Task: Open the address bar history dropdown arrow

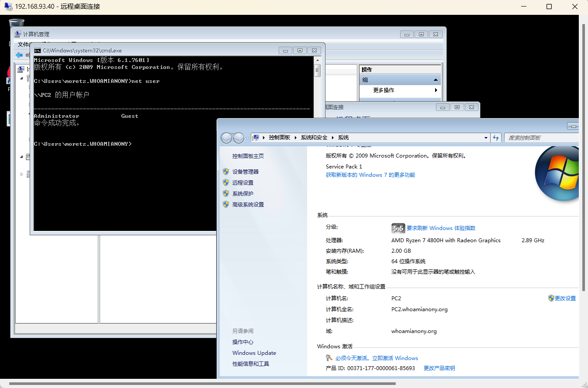Action: tap(486, 137)
